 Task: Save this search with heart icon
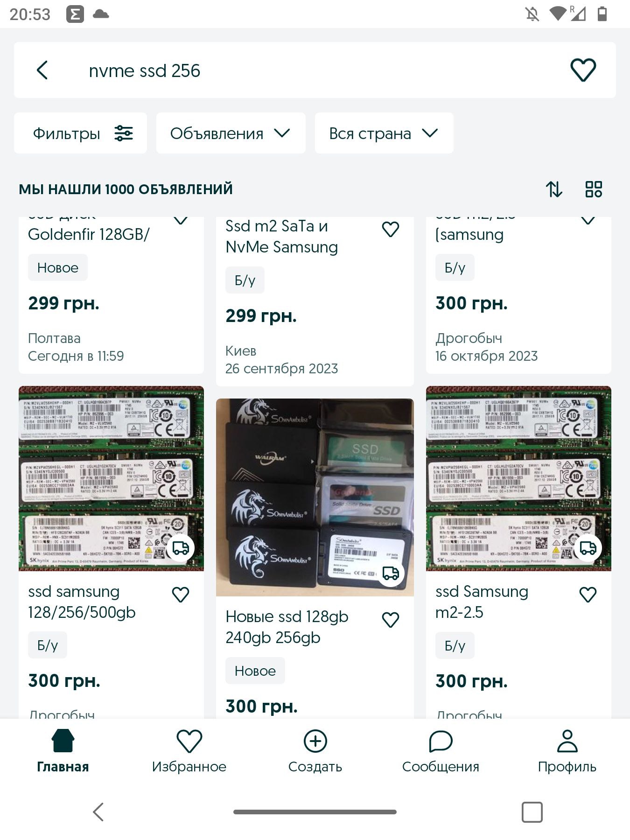click(x=583, y=70)
